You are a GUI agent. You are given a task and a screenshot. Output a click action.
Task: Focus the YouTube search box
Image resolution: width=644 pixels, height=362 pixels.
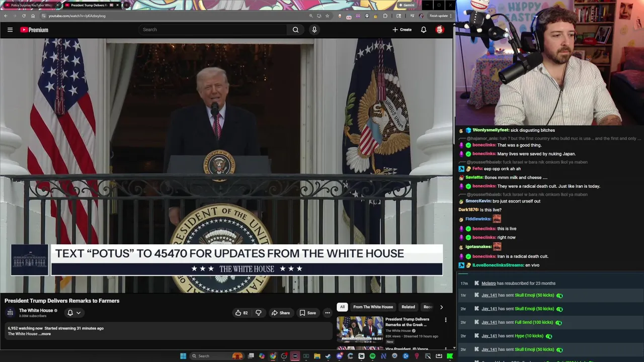pyautogui.click(x=213, y=30)
